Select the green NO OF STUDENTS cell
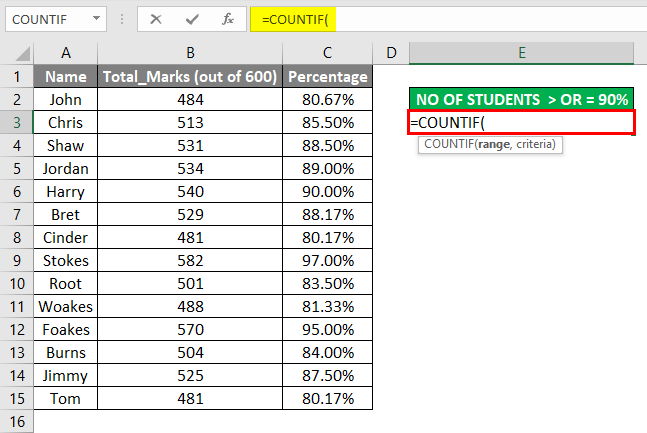The width and height of the screenshot is (647, 433). 522,98
